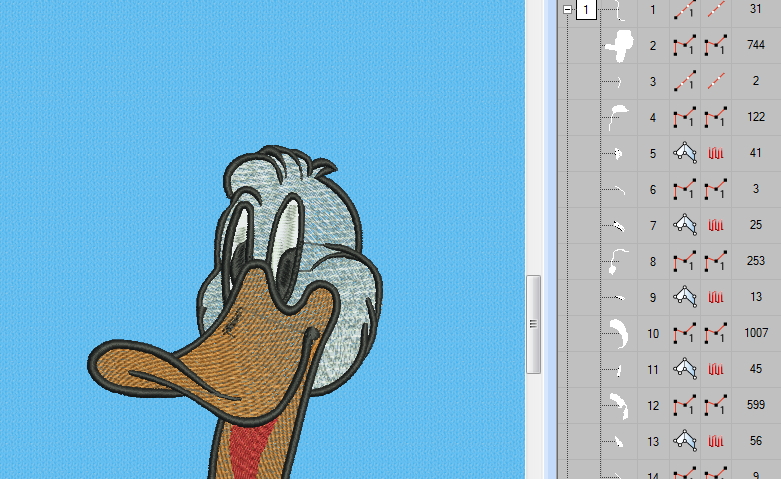Screen dimensions: 781x479
Task: Click the run input icon in row 1
Action: coord(685,9)
